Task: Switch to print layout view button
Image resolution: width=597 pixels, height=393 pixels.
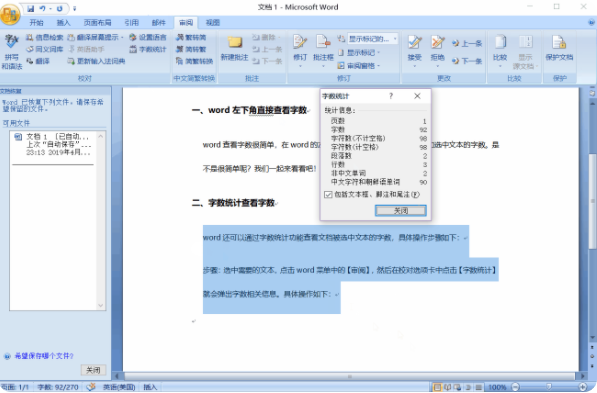Action: [437, 388]
